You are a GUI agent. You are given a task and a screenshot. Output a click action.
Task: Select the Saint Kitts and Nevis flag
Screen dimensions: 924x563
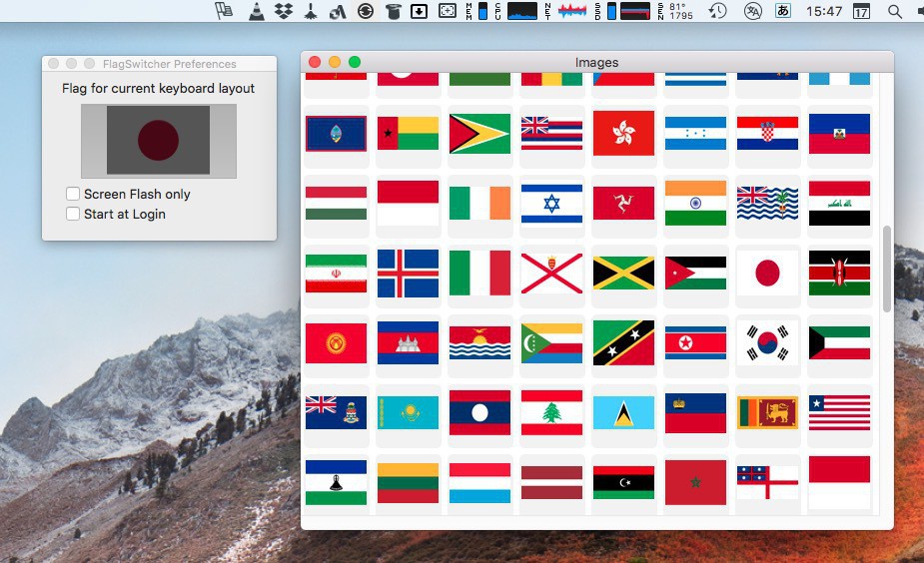(623, 342)
